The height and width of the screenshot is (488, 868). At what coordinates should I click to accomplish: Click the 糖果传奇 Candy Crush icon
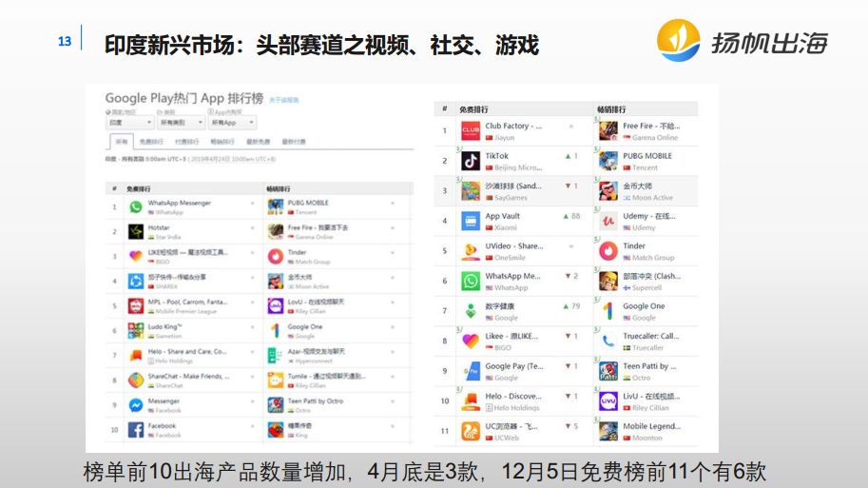275,430
